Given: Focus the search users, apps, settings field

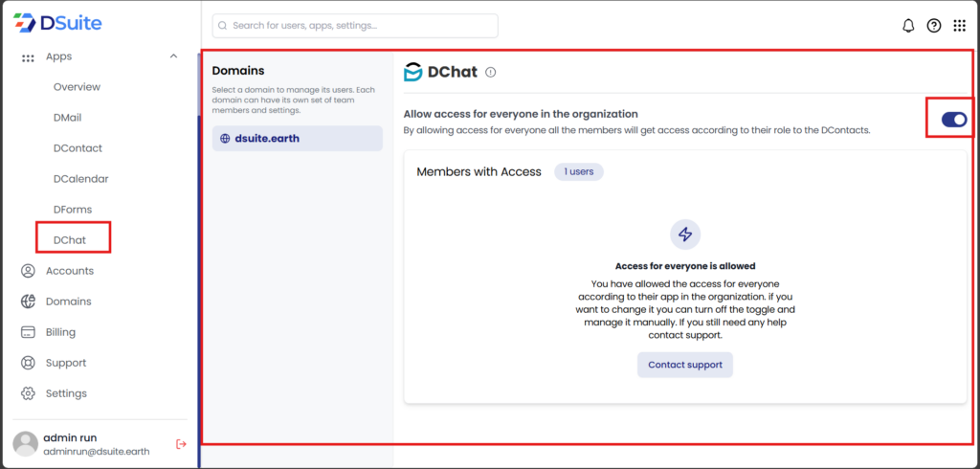Looking at the screenshot, I should click(354, 26).
